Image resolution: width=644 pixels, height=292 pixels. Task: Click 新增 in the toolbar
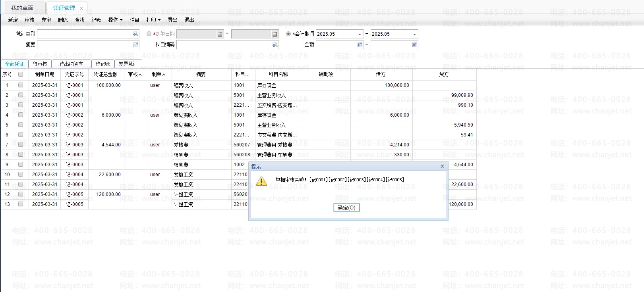point(13,20)
